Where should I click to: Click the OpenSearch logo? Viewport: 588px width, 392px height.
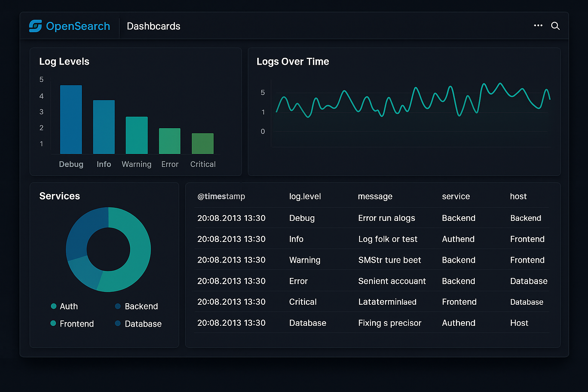point(35,26)
